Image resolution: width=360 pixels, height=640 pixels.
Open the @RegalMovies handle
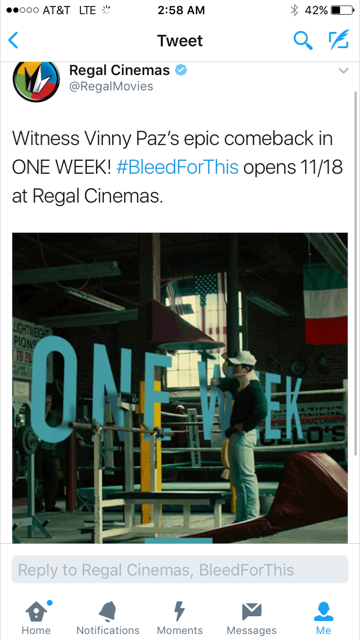[111, 87]
